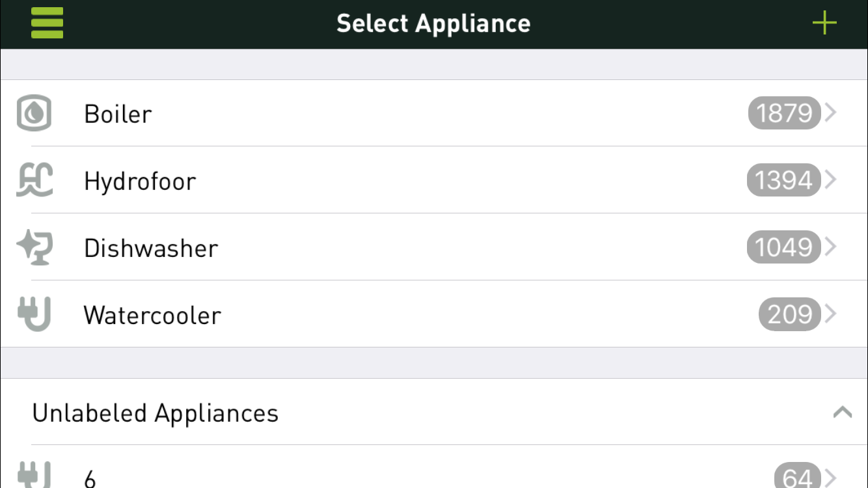Click the Dishwasher glass icon
This screenshot has width=868, height=488.
pos(34,248)
